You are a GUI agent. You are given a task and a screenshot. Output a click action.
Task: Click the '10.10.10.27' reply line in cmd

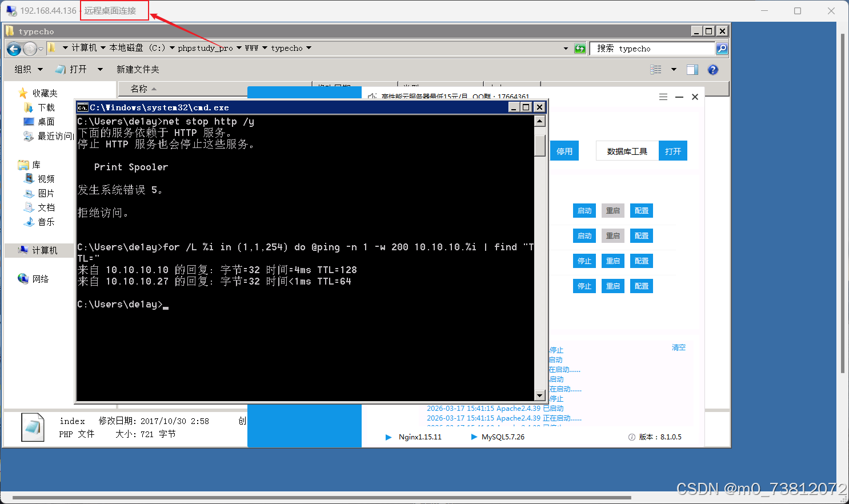(214, 281)
